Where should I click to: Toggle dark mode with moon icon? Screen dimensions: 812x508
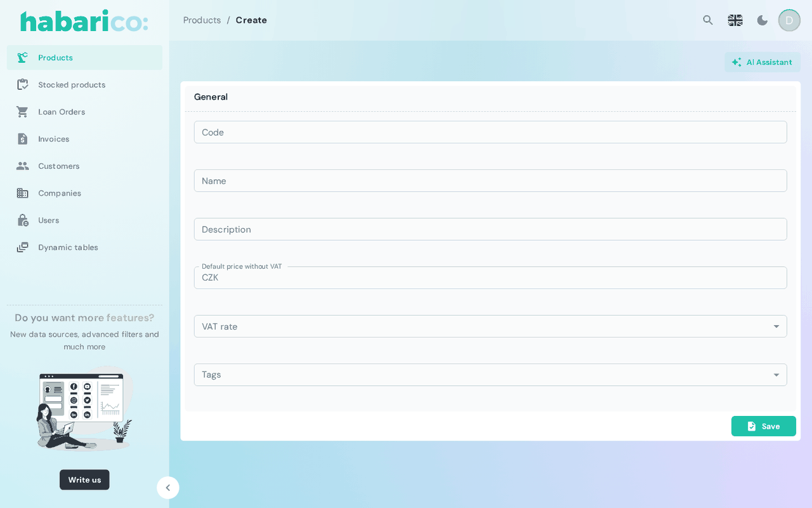pos(763,20)
